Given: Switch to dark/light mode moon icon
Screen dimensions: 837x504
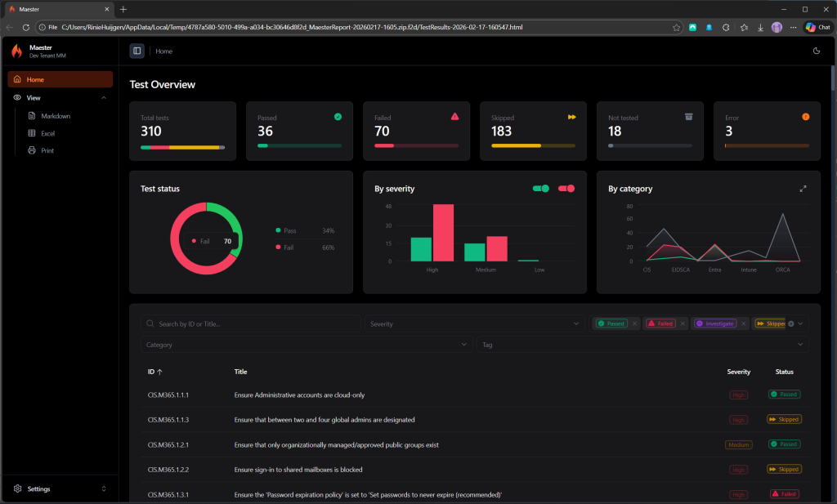Looking at the screenshot, I should (x=817, y=51).
